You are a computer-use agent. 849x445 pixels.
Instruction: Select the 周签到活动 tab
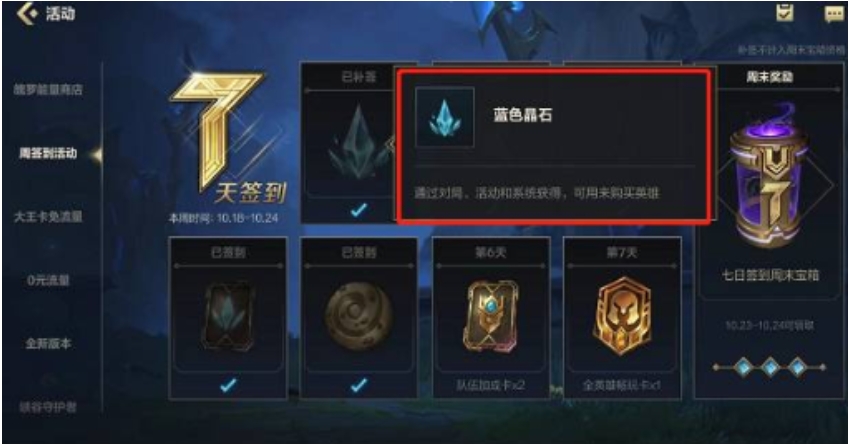point(48,153)
